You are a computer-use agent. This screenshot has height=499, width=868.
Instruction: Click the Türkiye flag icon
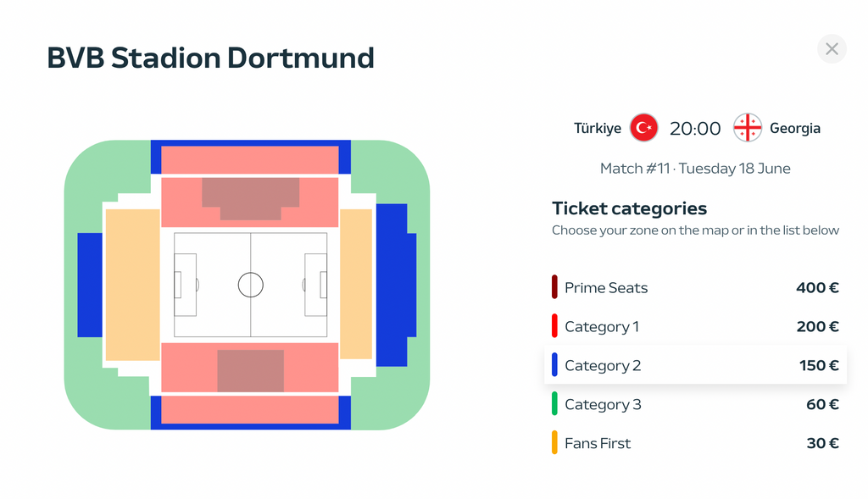(x=643, y=128)
